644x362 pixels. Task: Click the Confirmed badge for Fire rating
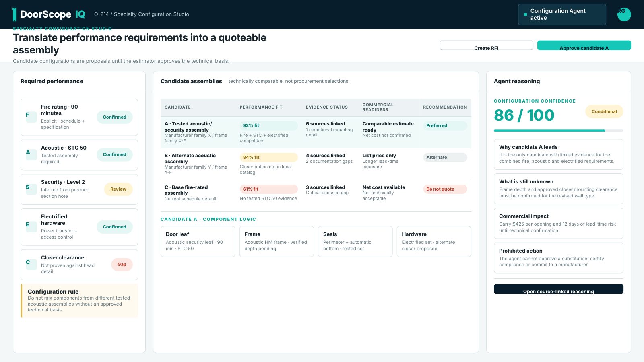(115, 117)
